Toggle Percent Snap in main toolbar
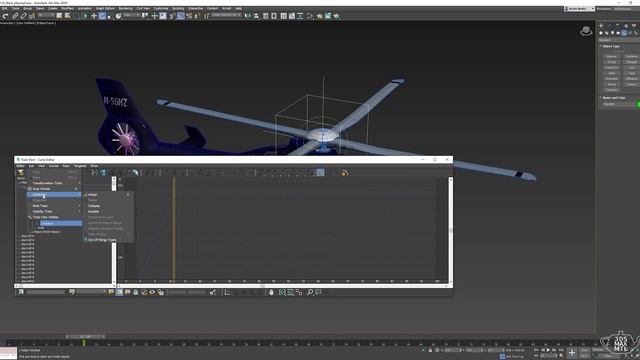 [189, 16]
